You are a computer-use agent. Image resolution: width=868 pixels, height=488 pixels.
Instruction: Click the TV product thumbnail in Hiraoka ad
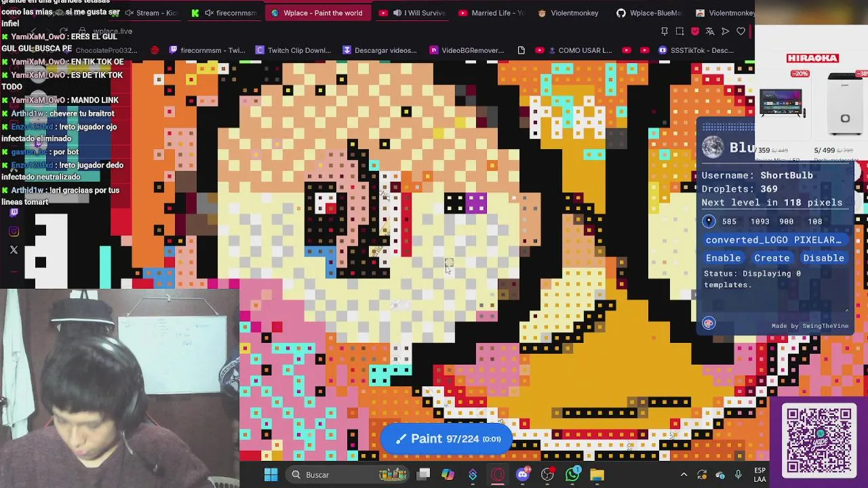(x=782, y=103)
